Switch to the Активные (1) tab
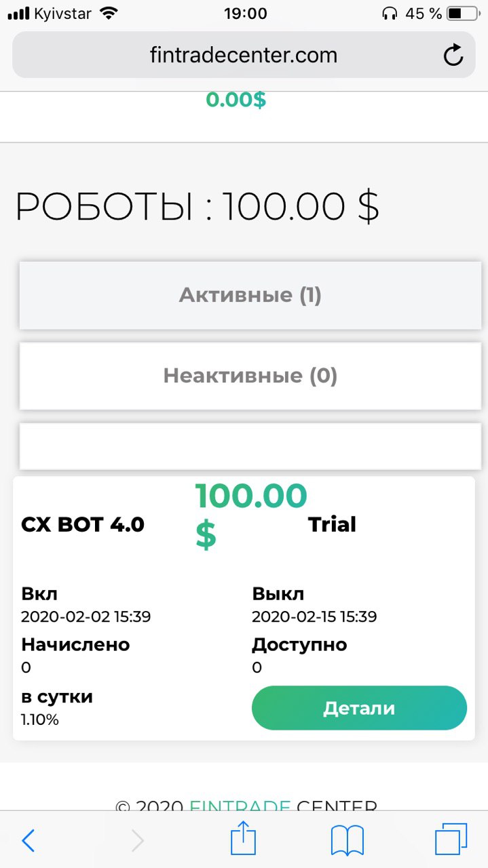This screenshot has height=868, width=488. (x=250, y=296)
